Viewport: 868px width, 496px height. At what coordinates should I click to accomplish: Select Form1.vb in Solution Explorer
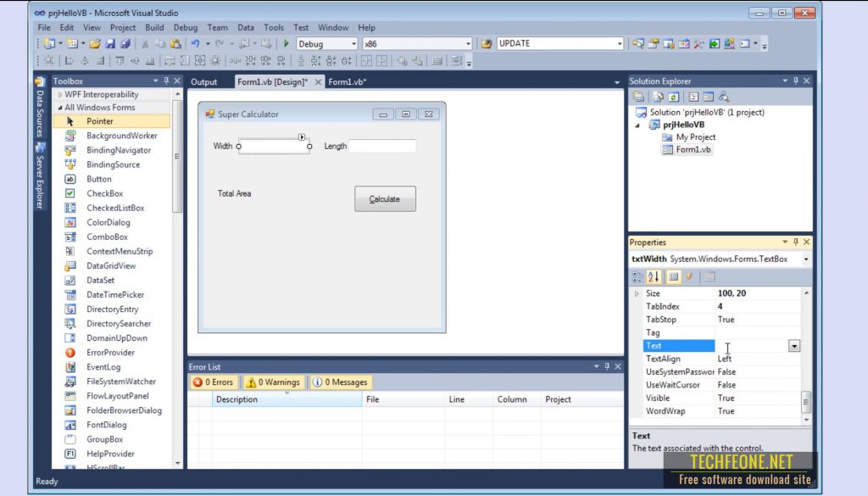[693, 149]
